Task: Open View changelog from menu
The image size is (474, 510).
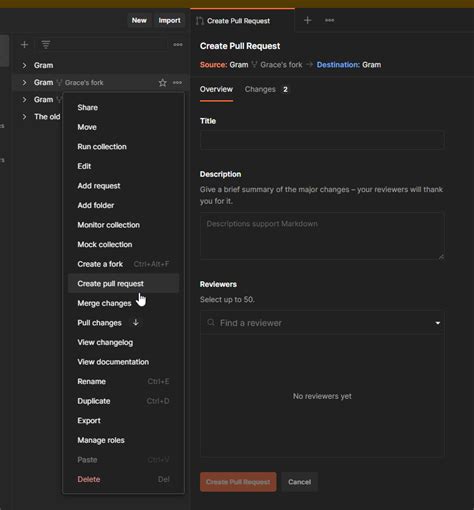Action: (x=123, y=342)
